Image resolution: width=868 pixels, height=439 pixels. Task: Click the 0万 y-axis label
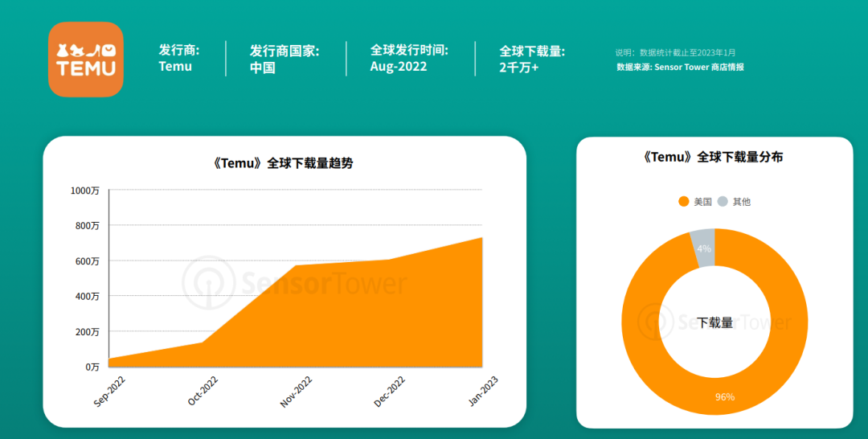92,367
